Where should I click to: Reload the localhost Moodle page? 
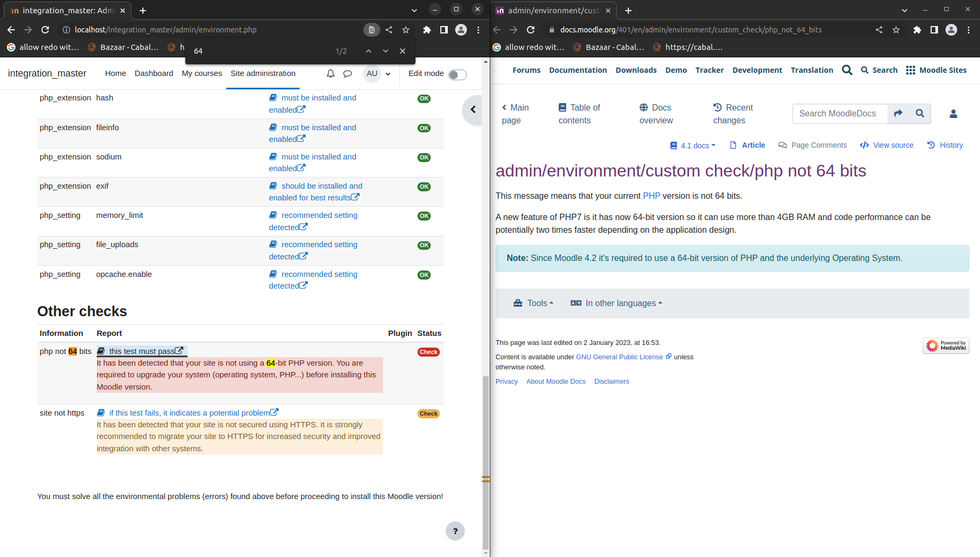pos(45,30)
